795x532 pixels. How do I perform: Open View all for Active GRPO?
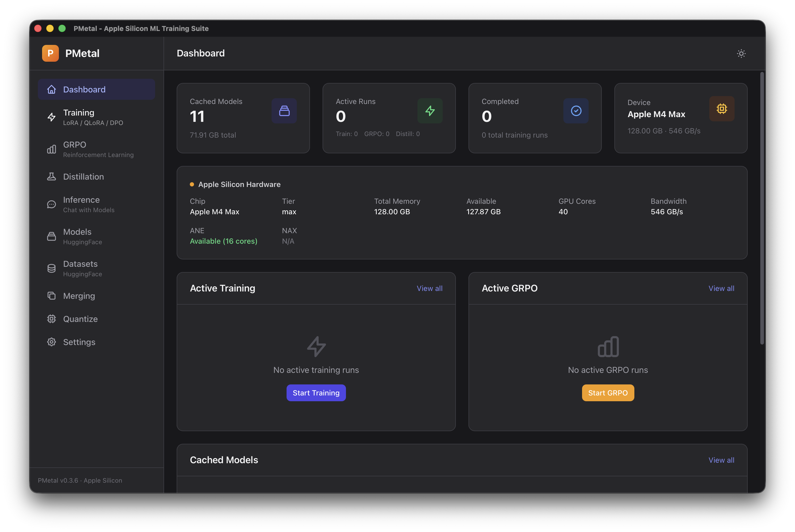(721, 288)
